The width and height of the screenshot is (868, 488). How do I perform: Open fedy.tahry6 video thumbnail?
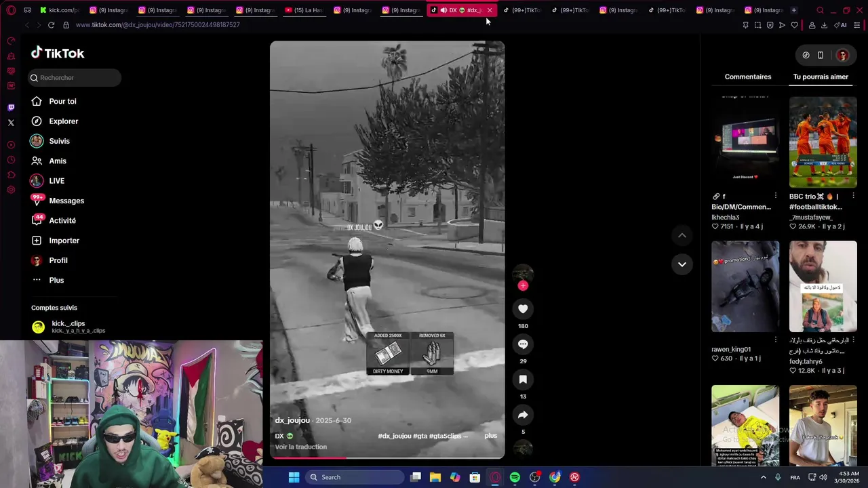point(823,287)
